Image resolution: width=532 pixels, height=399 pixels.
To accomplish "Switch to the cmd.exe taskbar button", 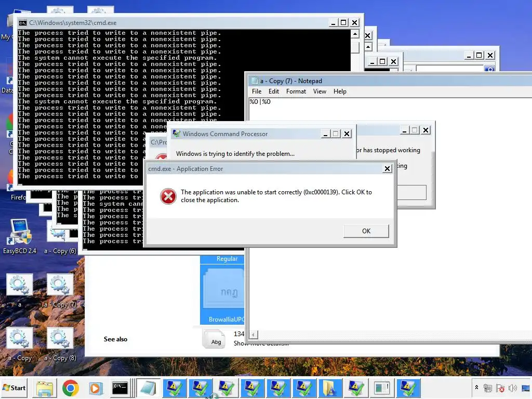I will [x=120, y=388].
